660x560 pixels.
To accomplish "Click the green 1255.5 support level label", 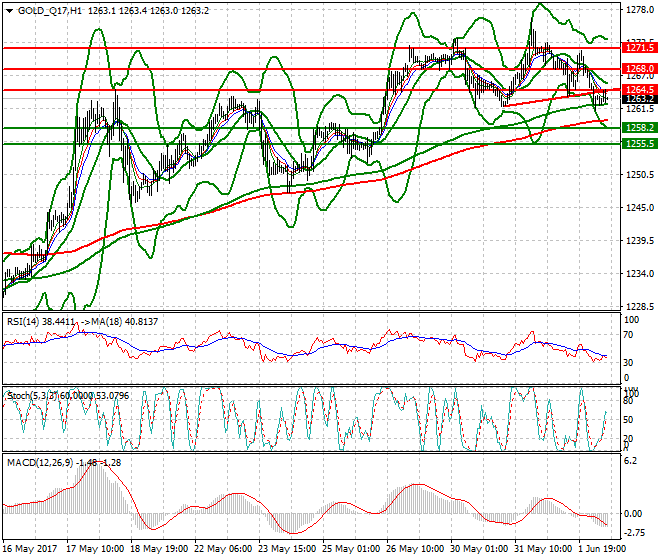I will point(639,144).
